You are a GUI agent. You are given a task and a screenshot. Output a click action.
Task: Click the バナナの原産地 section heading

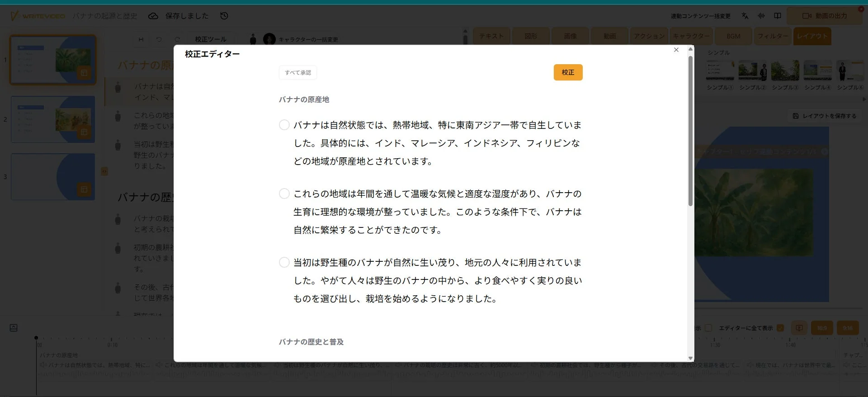[304, 99]
